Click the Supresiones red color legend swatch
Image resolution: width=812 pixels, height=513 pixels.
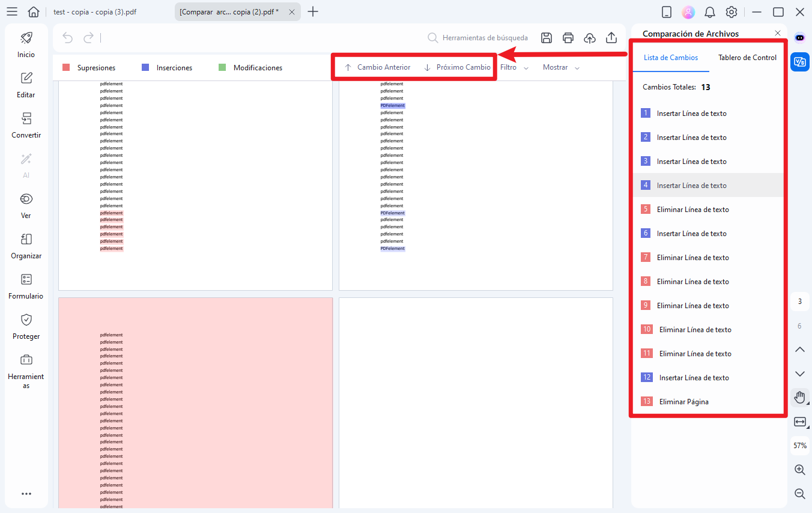(x=66, y=67)
